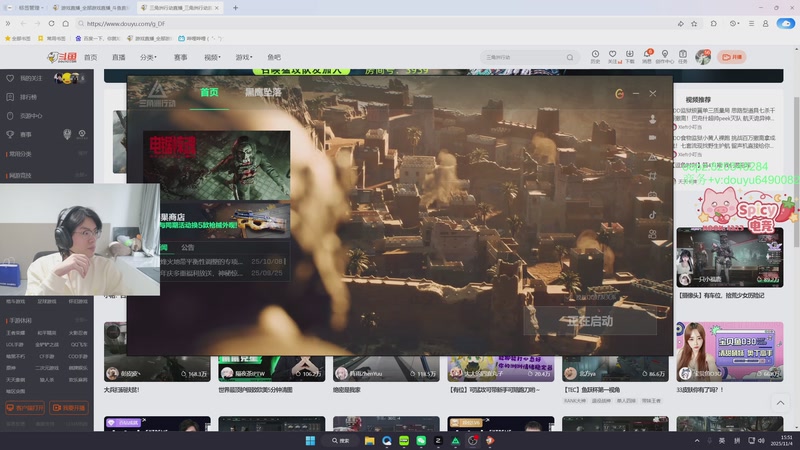Open the 历史 history clock icon

[595, 54]
